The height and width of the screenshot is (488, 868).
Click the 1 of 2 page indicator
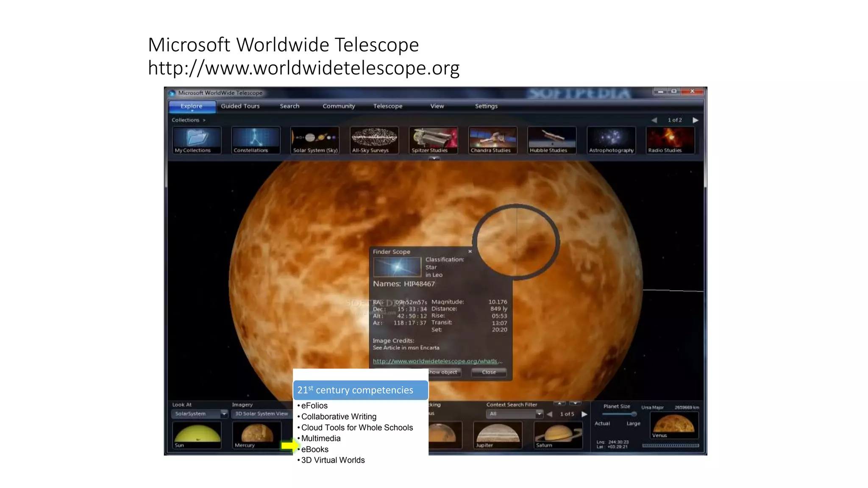coord(675,120)
